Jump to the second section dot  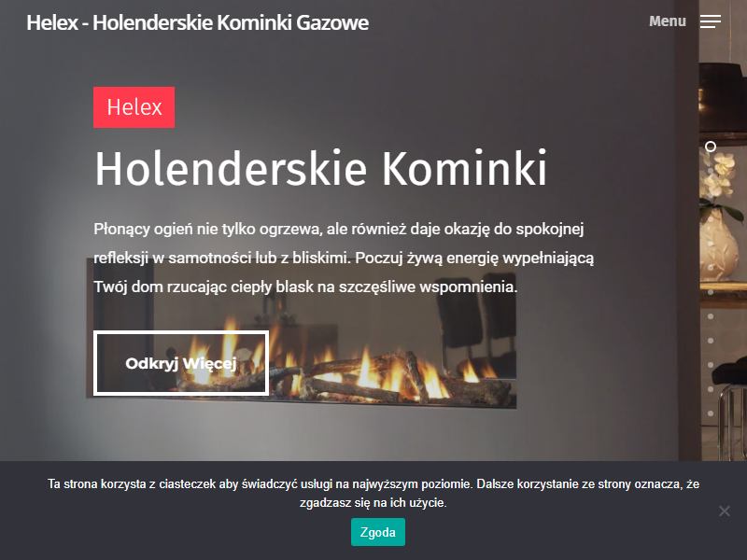point(711,171)
